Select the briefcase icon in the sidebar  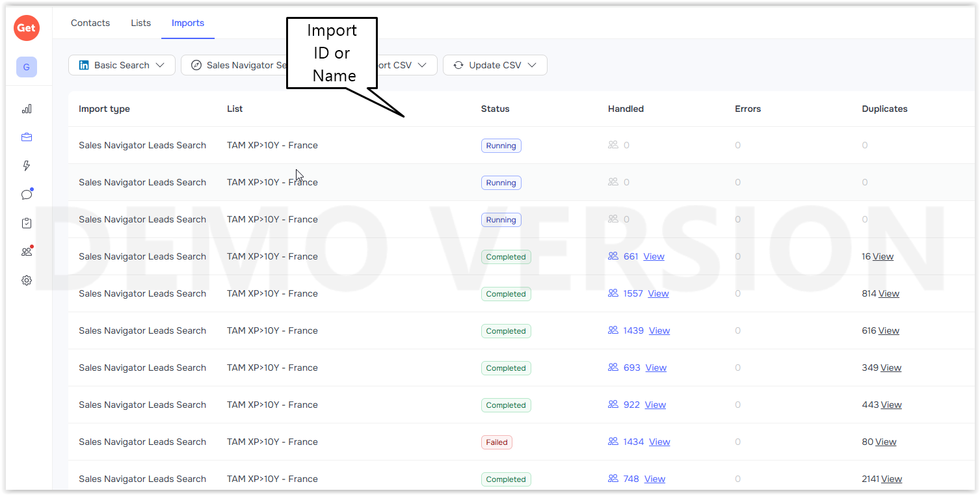point(27,137)
